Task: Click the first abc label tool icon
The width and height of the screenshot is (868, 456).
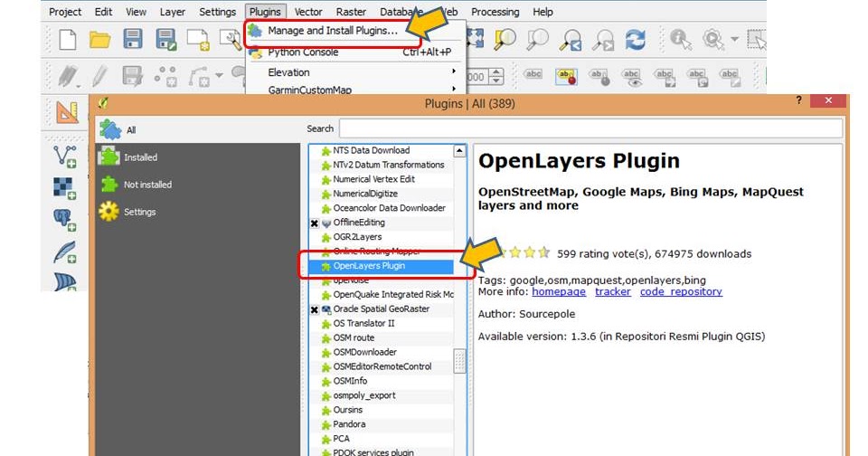Action: (x=533, y=73)
